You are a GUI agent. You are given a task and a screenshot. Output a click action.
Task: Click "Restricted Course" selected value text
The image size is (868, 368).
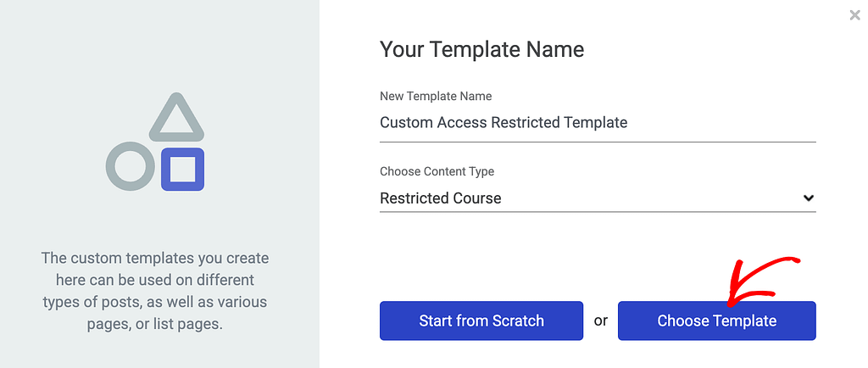(441, 198)
